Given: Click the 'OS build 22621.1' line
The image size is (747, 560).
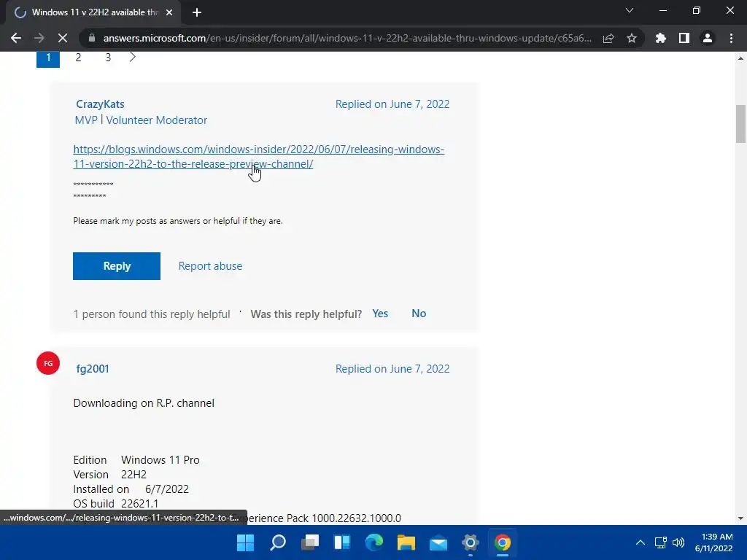Looking at the screenshot, I should click(x=116, y=503).
